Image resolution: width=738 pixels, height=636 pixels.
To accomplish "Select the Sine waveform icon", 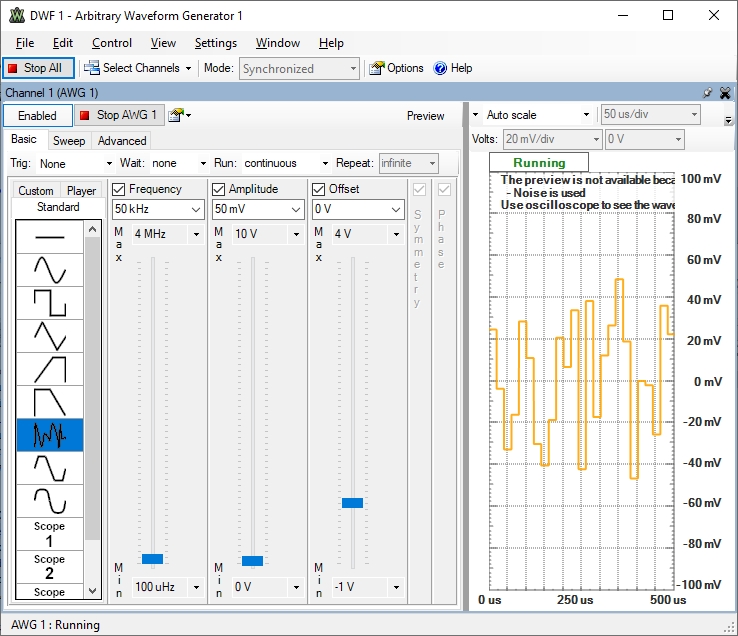I will 49,270.
